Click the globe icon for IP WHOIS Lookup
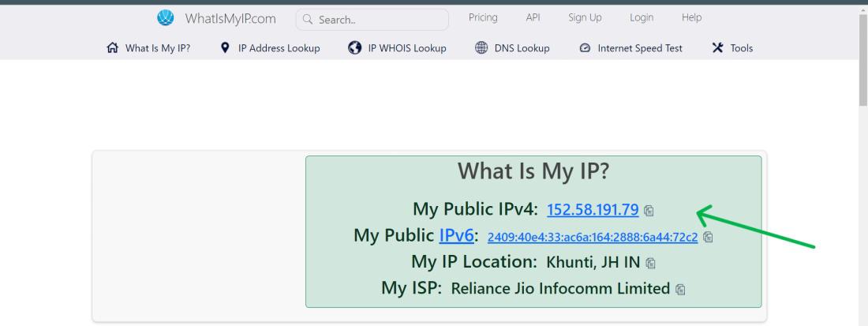The image size is (868, 326). 355,47
